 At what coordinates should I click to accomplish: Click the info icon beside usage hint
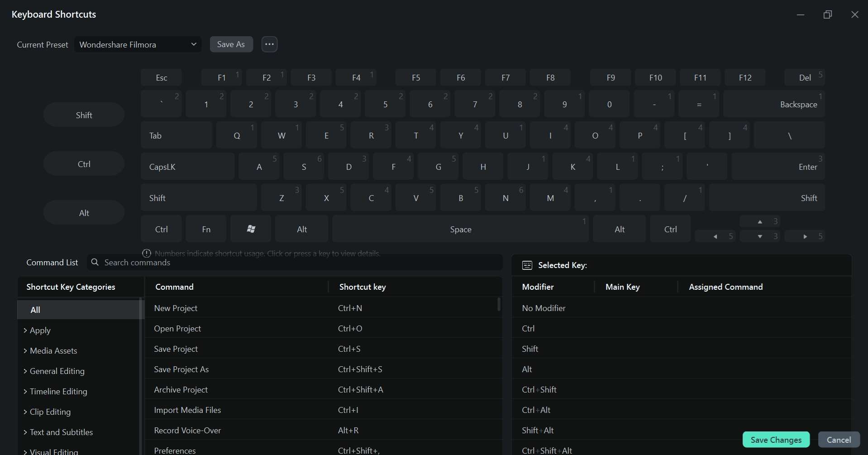click(x=147, y=253)
